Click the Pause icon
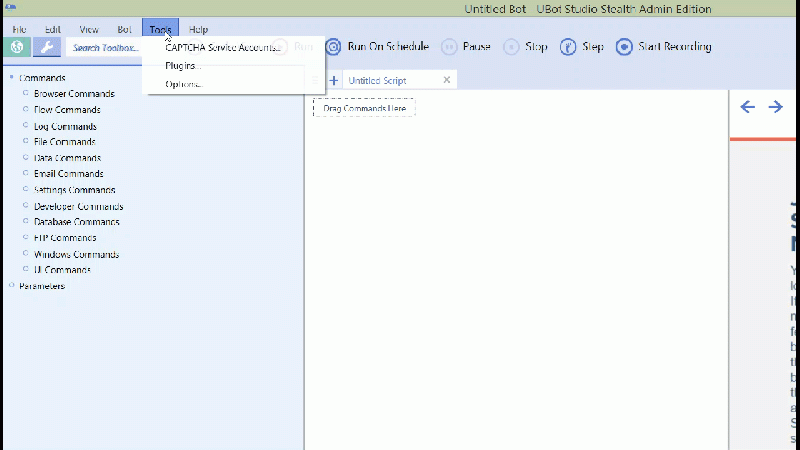The image size is (800, 450). [449, 47]
